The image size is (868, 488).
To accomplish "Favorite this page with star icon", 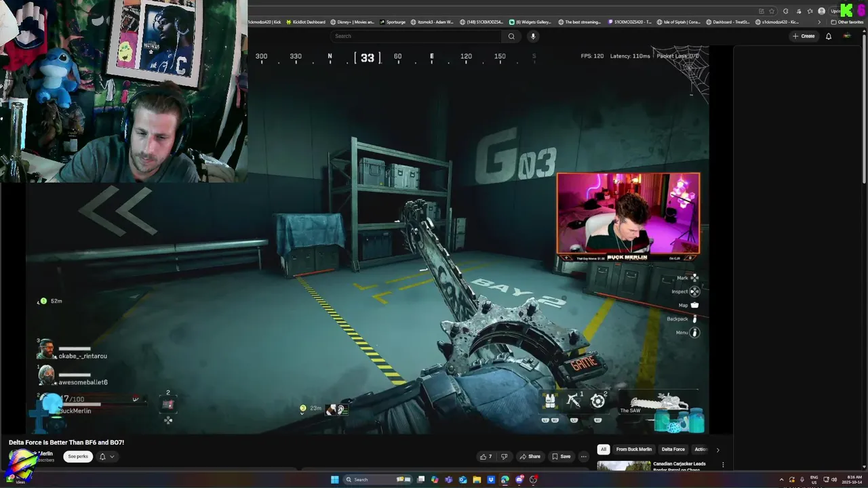I will (x=772, y=11).
